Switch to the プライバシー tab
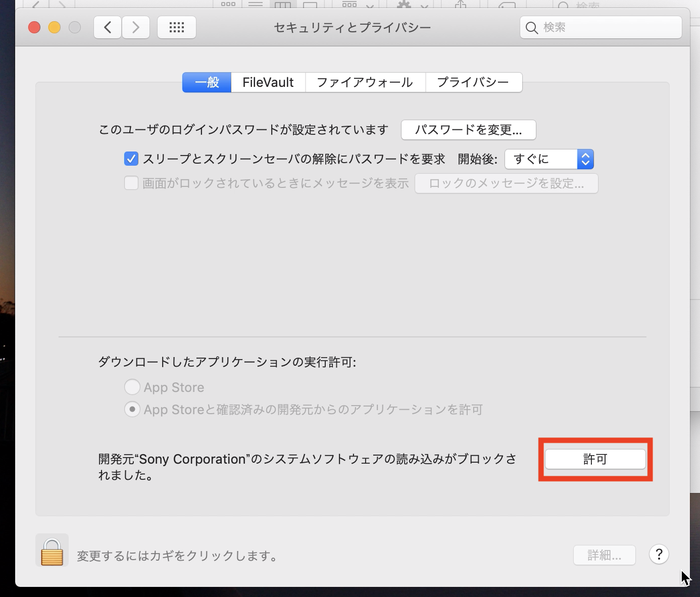 click(x=473, y=82)
